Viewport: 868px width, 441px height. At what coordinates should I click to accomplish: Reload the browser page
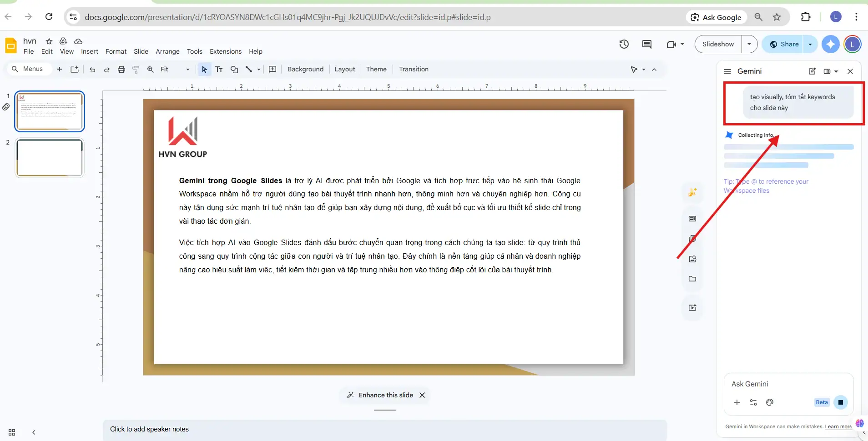(49, 17)
